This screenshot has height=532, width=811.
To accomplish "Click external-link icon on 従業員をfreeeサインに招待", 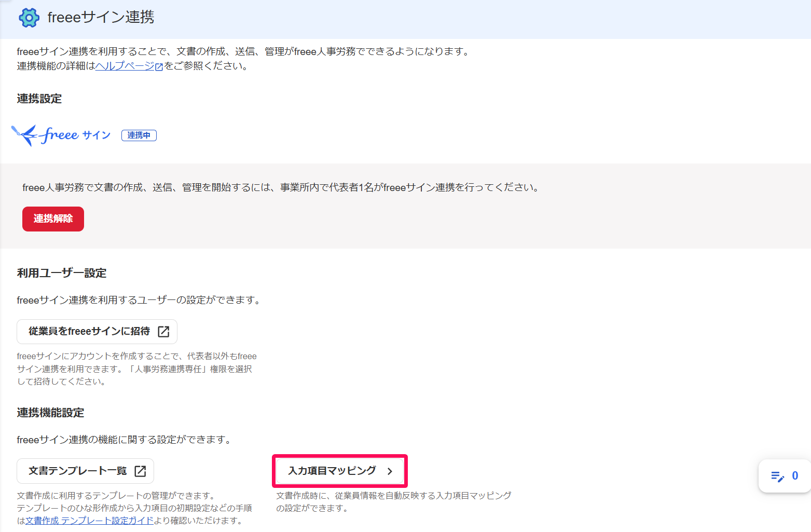I will (x=163, y=332).
